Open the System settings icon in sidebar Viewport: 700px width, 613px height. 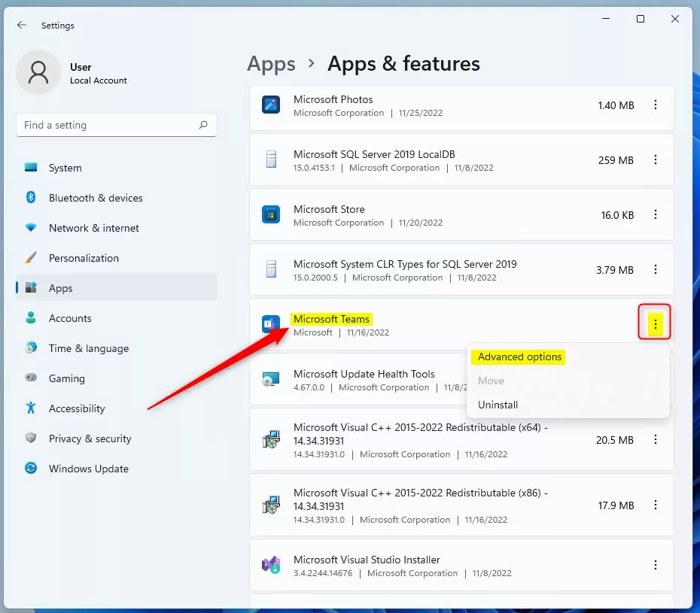click(x=31, y=168)
